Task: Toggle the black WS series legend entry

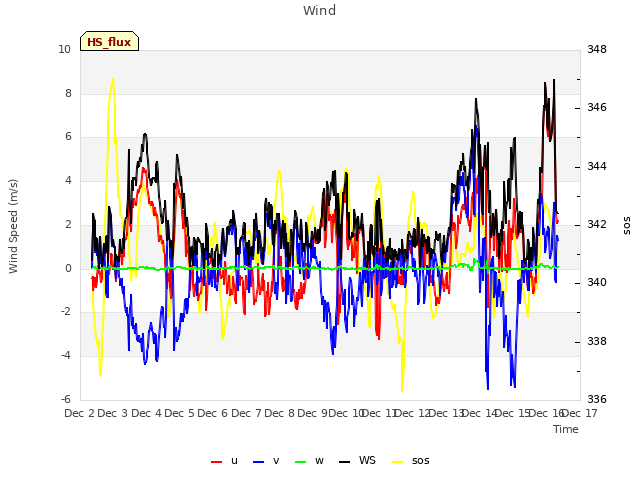Action: click(x=357, y=461)
